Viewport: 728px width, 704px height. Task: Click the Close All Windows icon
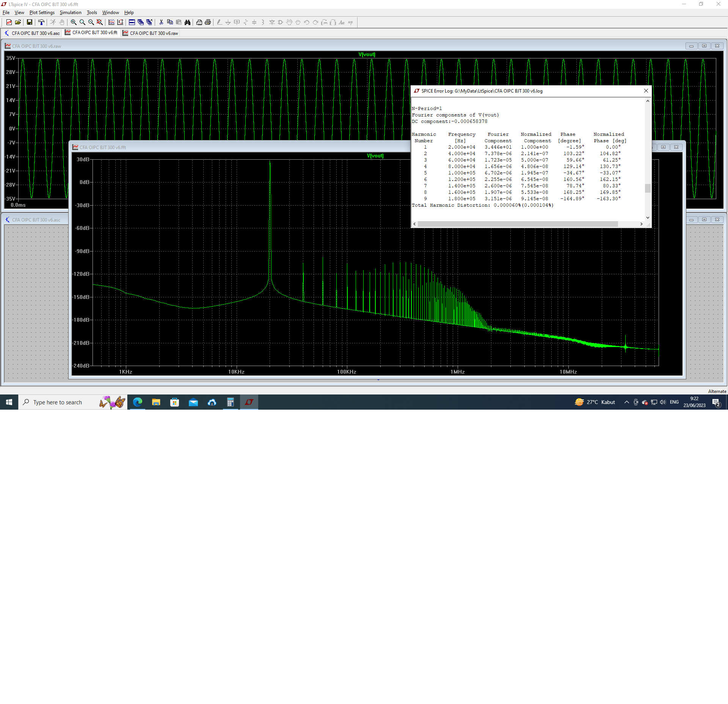(x=149, y=22)
